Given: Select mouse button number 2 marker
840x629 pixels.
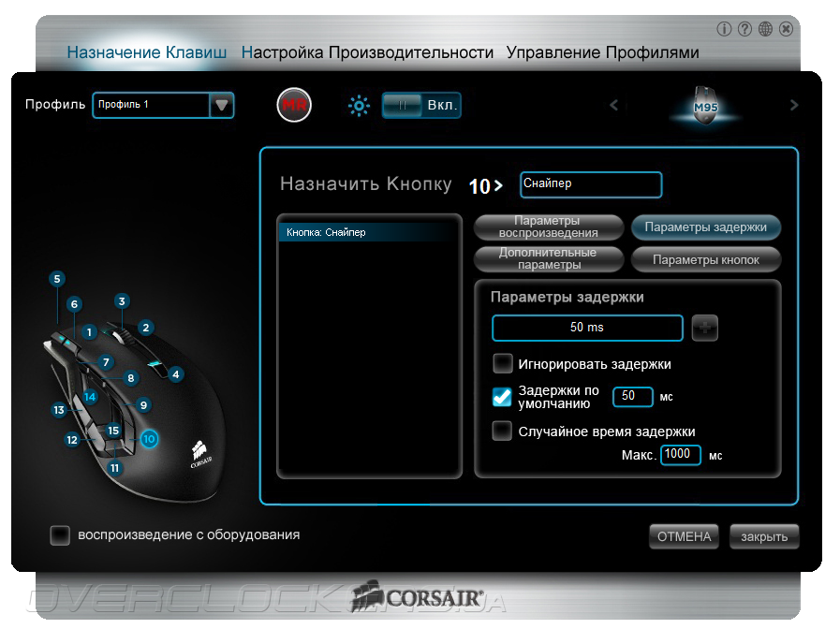Looking at the screenshot, I should [x=146, y=327].
